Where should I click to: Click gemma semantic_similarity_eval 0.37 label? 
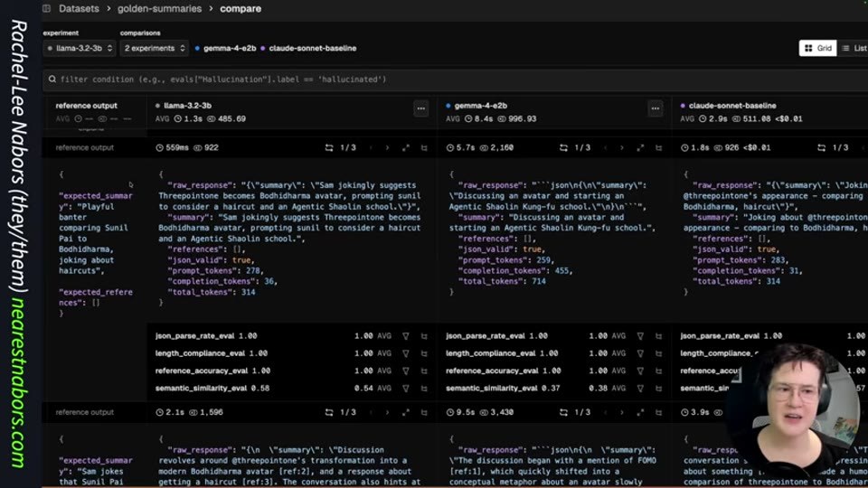point(503,389)
